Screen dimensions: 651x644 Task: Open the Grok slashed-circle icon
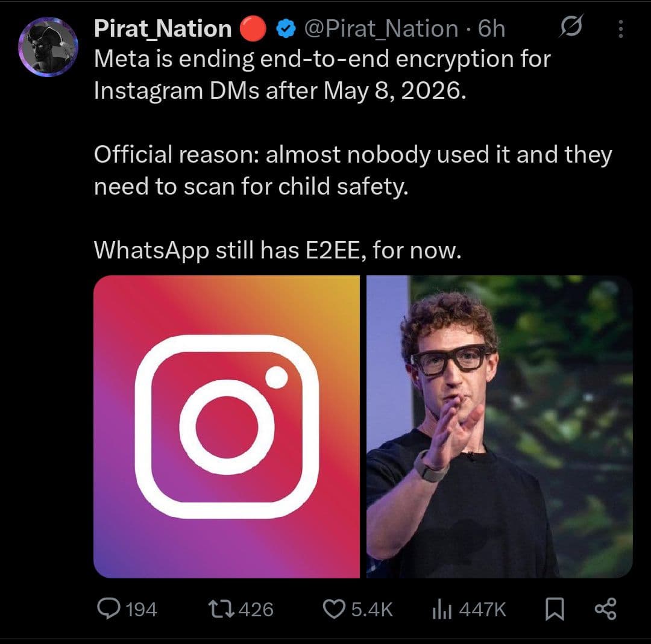(x=569, y=28)
